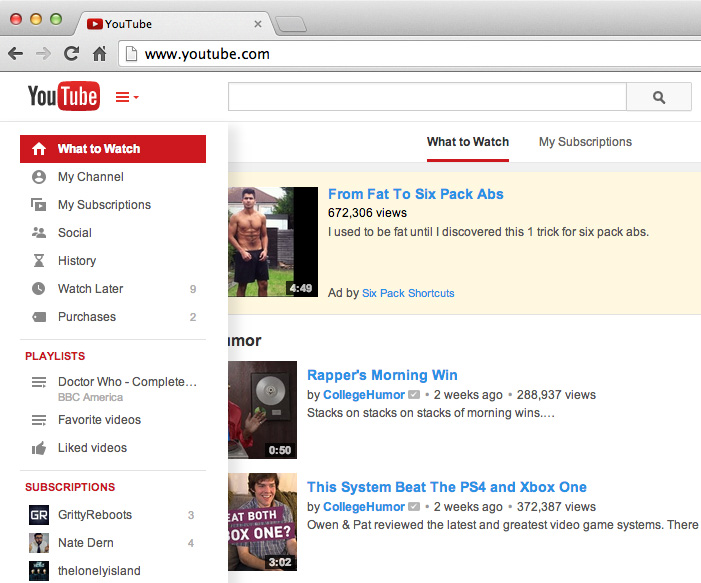Viewport: 701px width, 583px height.
Task: Click the PLAYLISTS heading
Action: click(55, 356)
